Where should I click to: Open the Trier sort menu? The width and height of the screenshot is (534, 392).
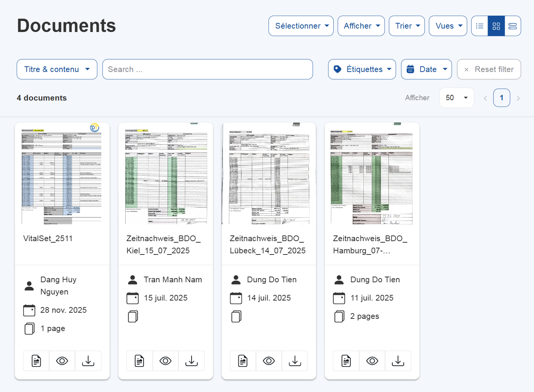coord(406,26)
